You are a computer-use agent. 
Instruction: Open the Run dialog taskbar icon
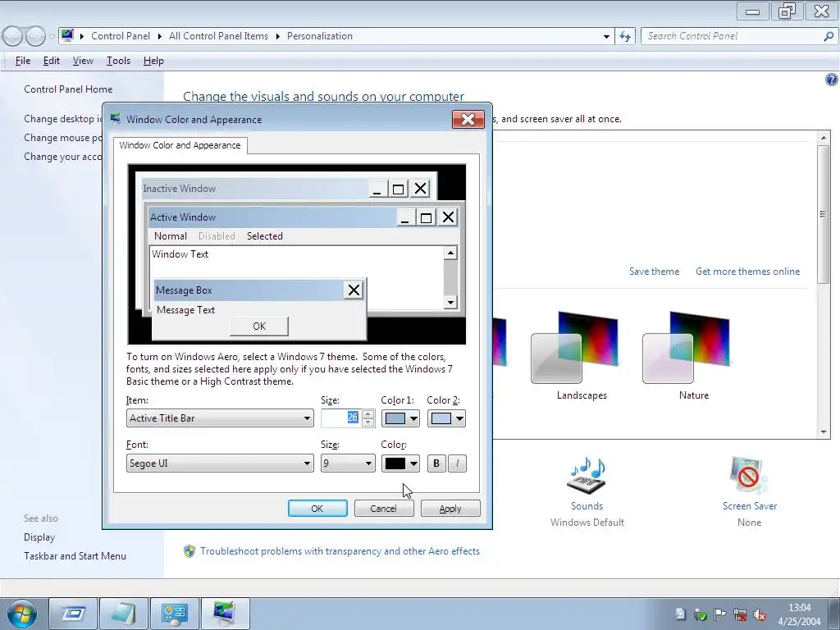73,614
